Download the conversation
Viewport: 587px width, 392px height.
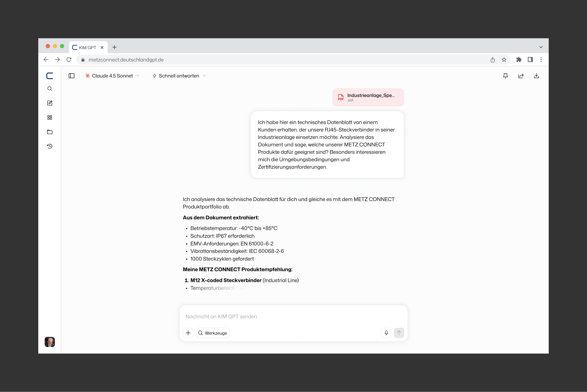click(x=536, y=76)
